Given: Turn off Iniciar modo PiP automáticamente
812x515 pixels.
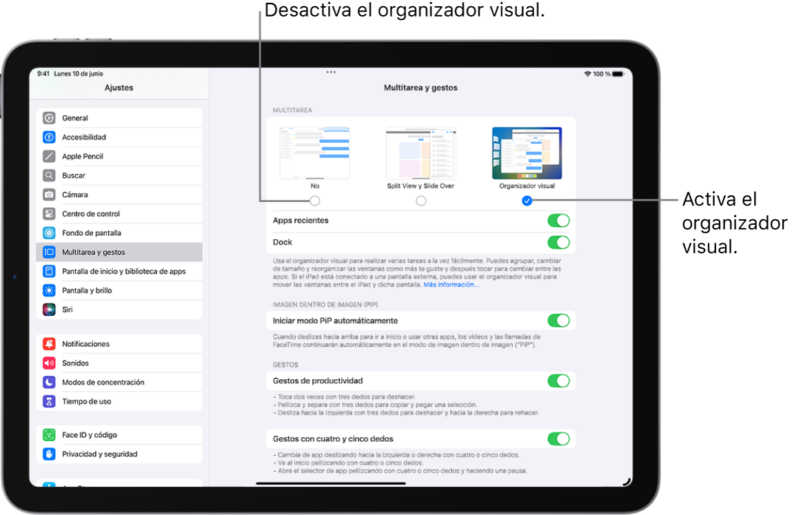Looking at the screenshot, I should tap(558, 320).
